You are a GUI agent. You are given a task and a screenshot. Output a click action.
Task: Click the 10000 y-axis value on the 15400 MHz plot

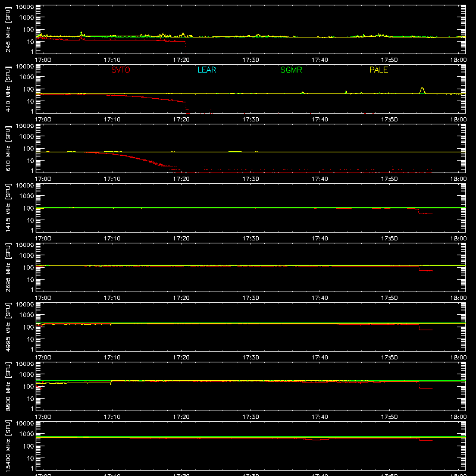(25, 424)
